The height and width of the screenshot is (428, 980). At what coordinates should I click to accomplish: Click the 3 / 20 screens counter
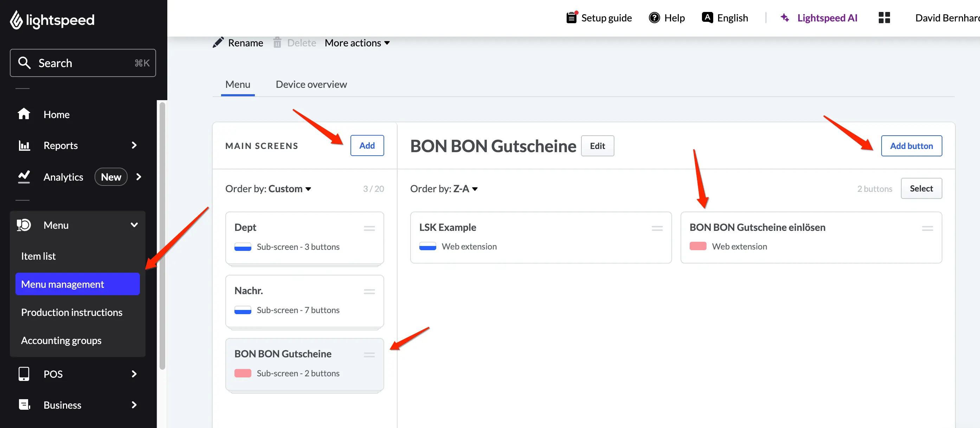[x=373, y=189]
